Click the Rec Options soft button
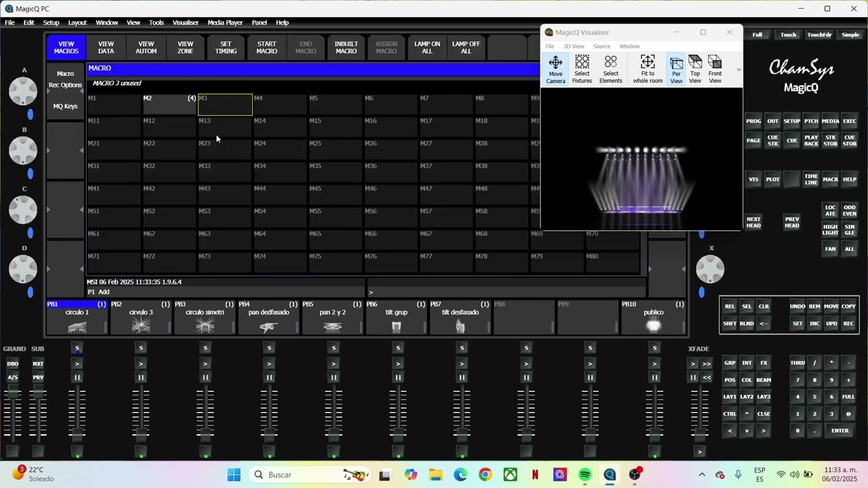Viewport: 868px width, 488px height. (x=65, y=85)
